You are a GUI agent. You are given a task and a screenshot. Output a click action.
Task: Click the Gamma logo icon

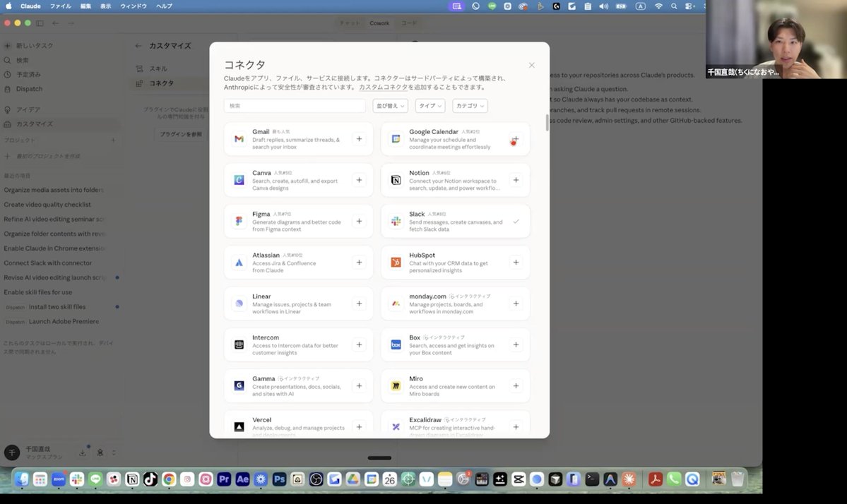[239, 386]
